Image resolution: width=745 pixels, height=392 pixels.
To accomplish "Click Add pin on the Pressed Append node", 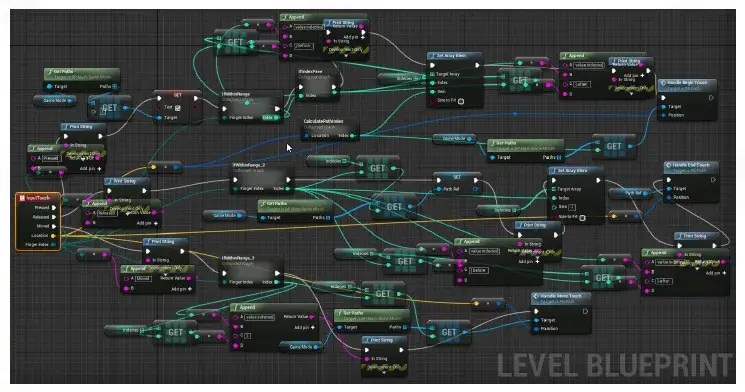I will click(90, 169).
